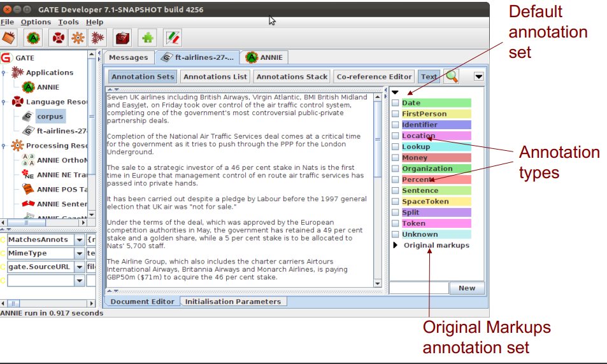Image resolution: width=607 pixels, height=364 pixels.
Task: Enable the Date annotation checkbox
Action: click(x=396, y=103)
